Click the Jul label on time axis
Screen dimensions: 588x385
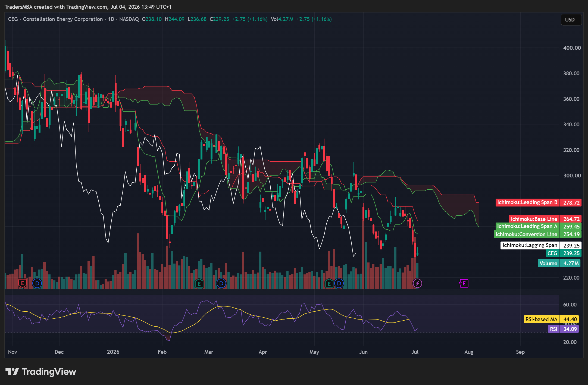pos(415,352)
